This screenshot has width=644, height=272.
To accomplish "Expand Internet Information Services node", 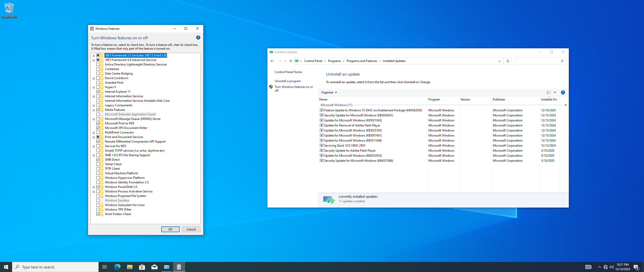I will pyautogui.click(x=94, y=96).
